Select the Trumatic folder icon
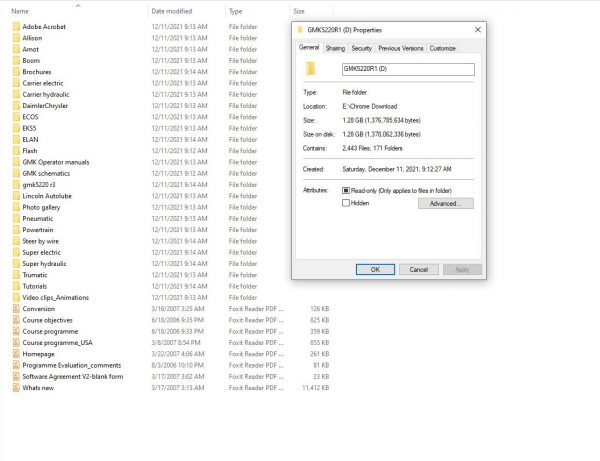 click(16, 275)
